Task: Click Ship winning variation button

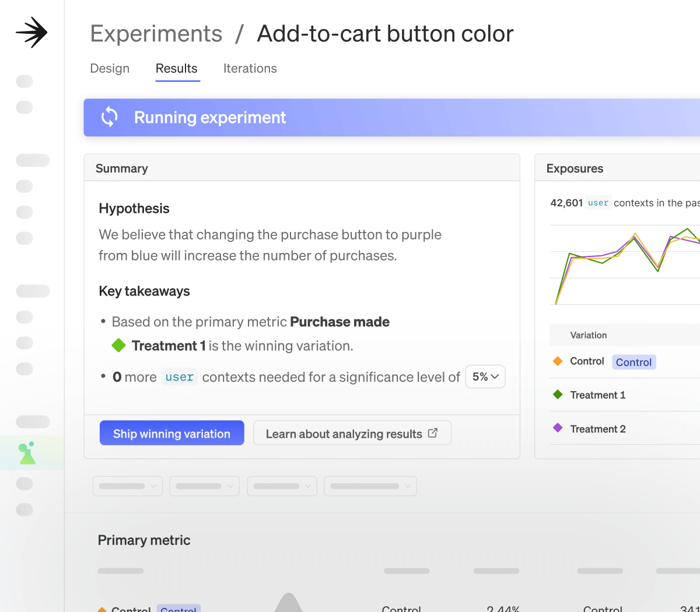Action: (x=171, y=433)
